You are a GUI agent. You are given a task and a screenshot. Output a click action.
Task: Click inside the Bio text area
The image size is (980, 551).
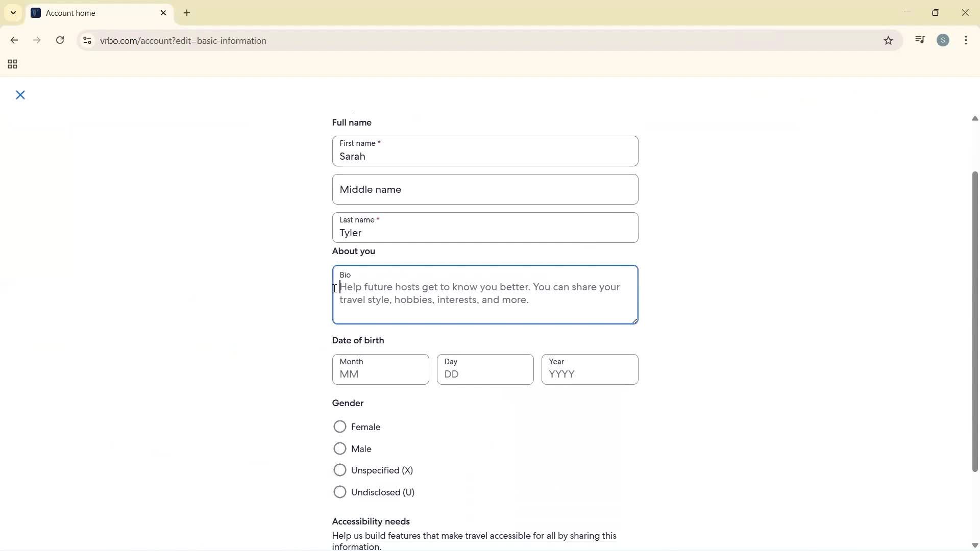pos(485,295)
